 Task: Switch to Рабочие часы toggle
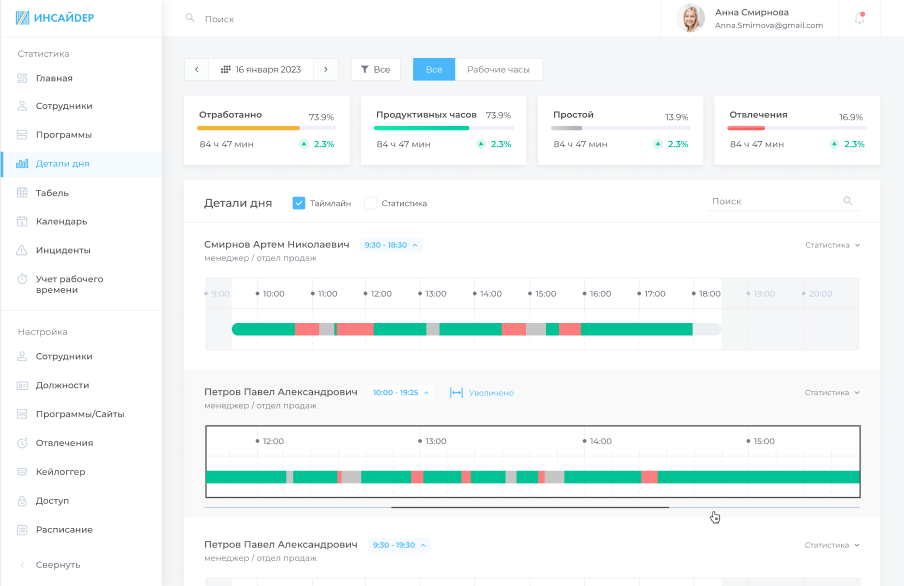(x=498, y=69)
